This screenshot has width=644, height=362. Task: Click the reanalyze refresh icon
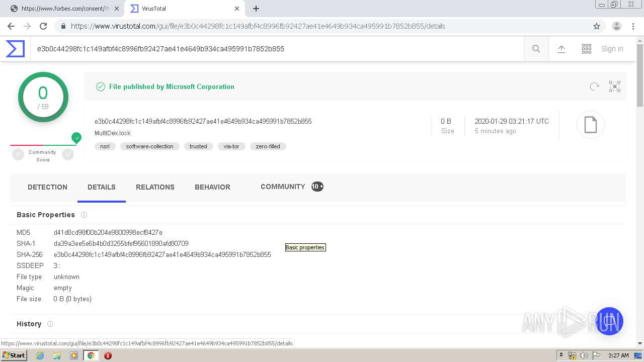pyautogui.click(x=595, y=86)
